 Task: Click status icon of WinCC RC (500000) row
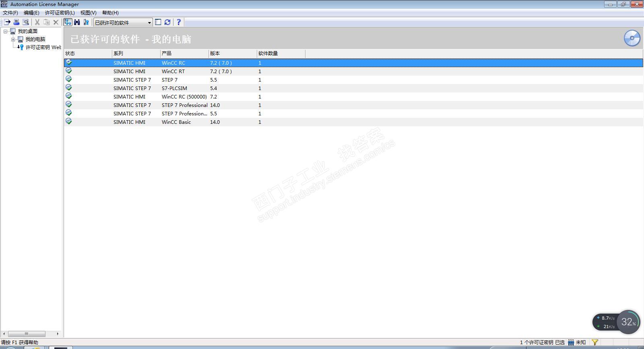coord(69,96)
